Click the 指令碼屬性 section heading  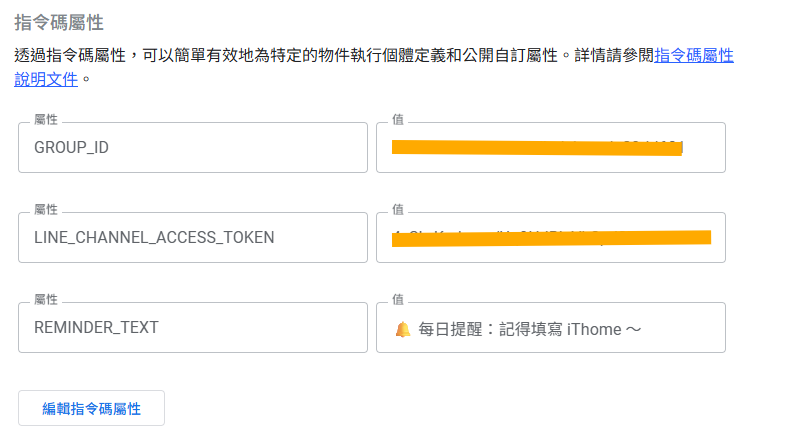coord(58,21)
